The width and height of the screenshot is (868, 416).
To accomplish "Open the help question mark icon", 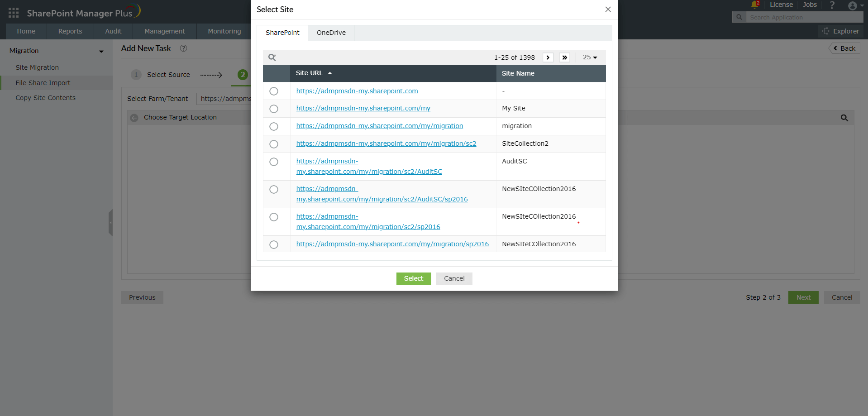I will coord(832,5).
